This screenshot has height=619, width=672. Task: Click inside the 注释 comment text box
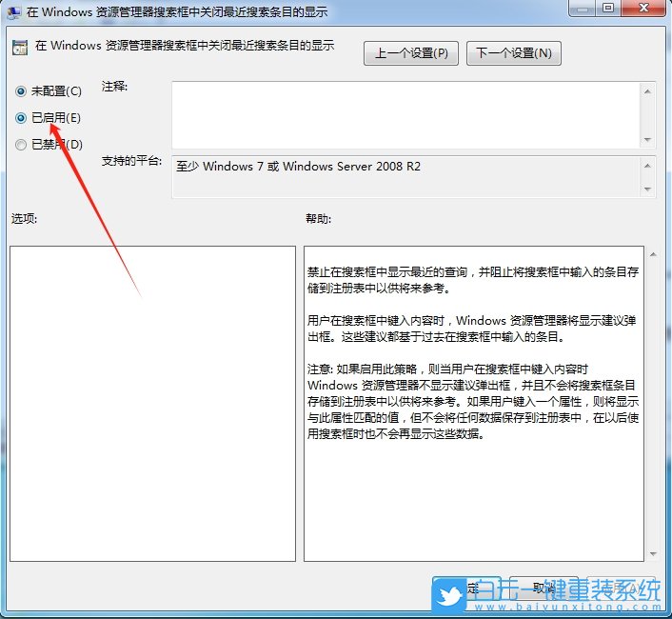[406, 115]
